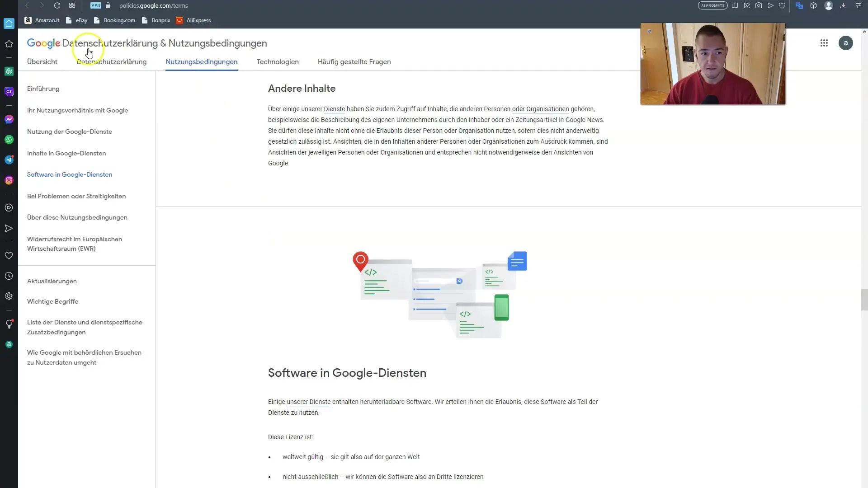This screenshot has height=488, width=868.
Task: Select Software in Google-Diensten sidebar item
Action: (x=69, y=174)
